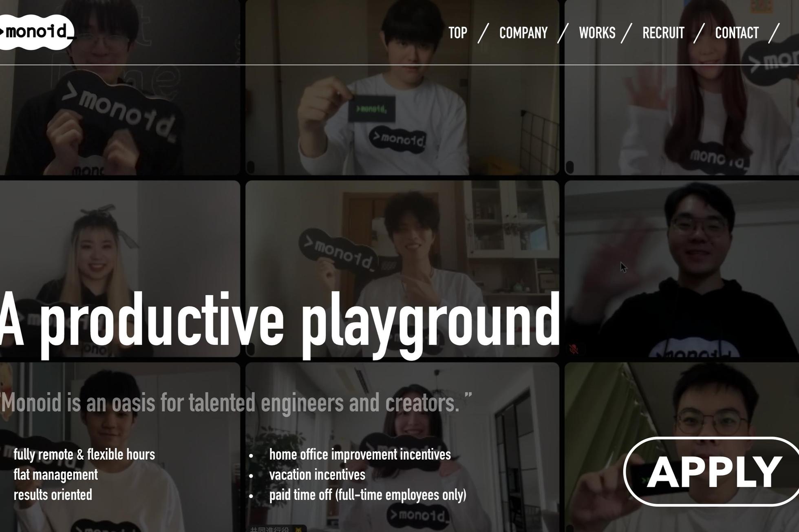Click the 'flat management' list item
799x532 pixels.
(x=56, y=475)
